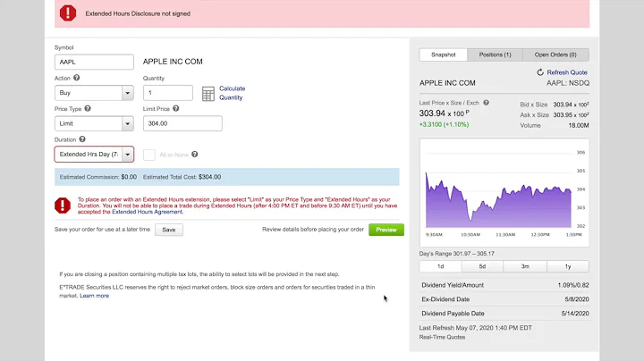Click the Real-Time Quotes text
The width and height of the screenshot is (644, 361).
(x=443, y=337)
